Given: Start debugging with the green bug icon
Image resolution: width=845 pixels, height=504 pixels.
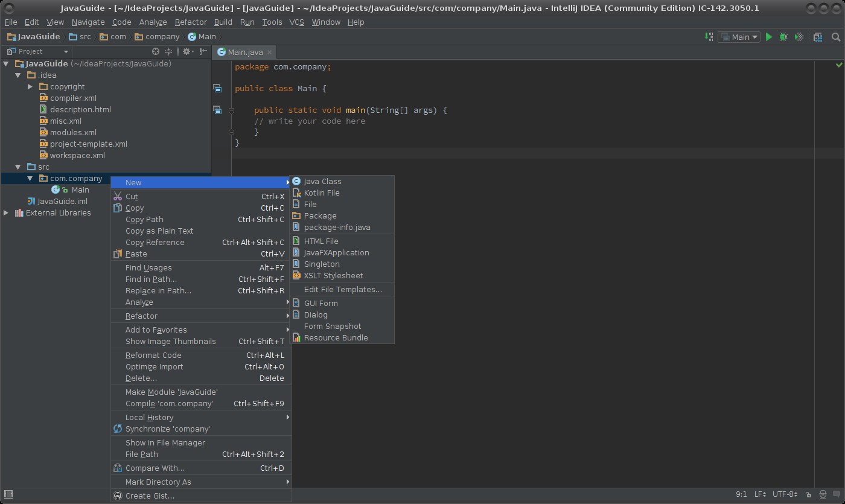Looking at the screenshot, I should point(783,37).
